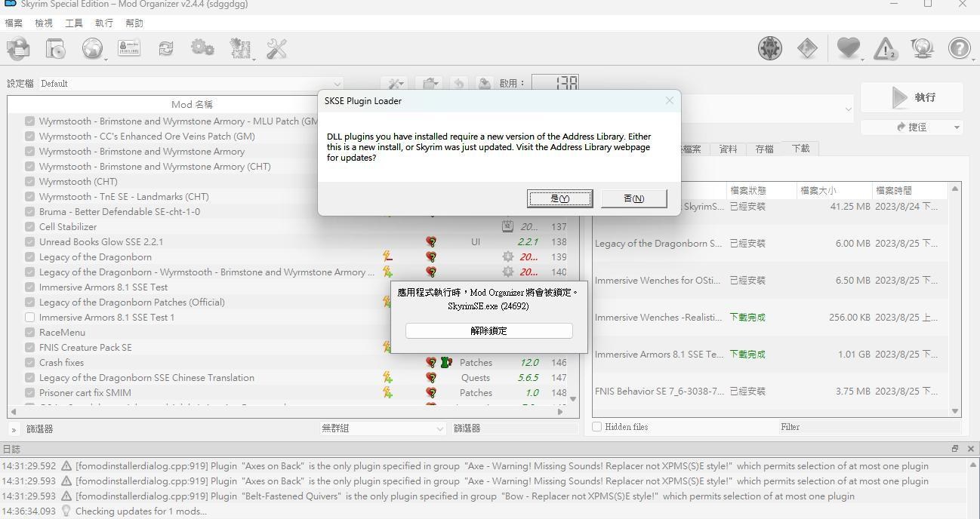The width and height of the screenshot is (980, 519).
Task: Uncheck Wyrmstooth (CHT) mod checkbox
Action: 30,181
